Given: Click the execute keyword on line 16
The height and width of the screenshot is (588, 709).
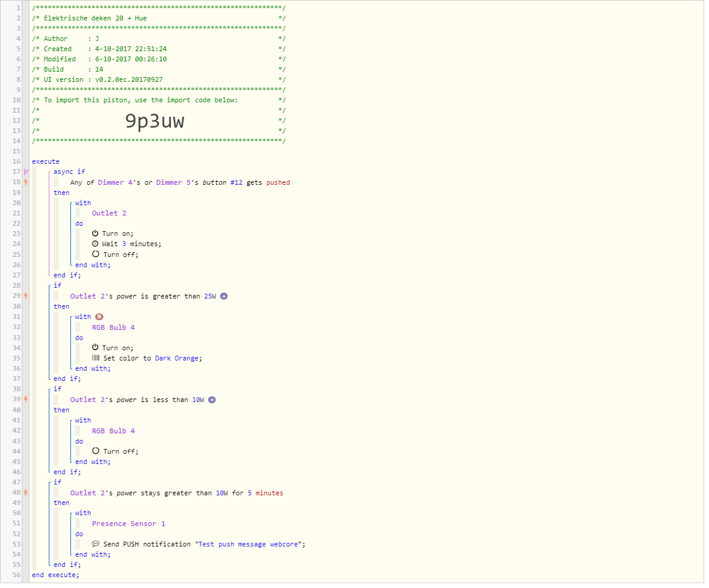Looking at the screenshot, I should coord(46,161).
